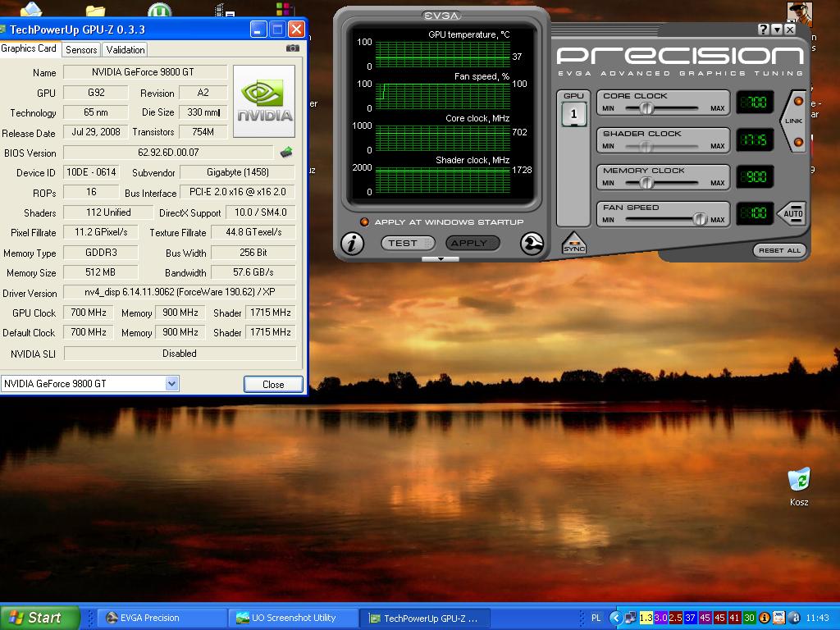
Task: Toggle the Link clocks button
Action: [794, 121]
